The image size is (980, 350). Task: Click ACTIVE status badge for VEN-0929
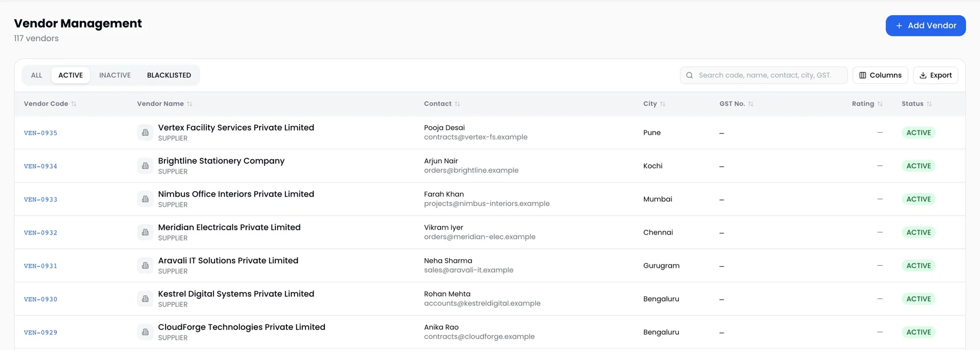pyautogui.click(x=918, y=332)
